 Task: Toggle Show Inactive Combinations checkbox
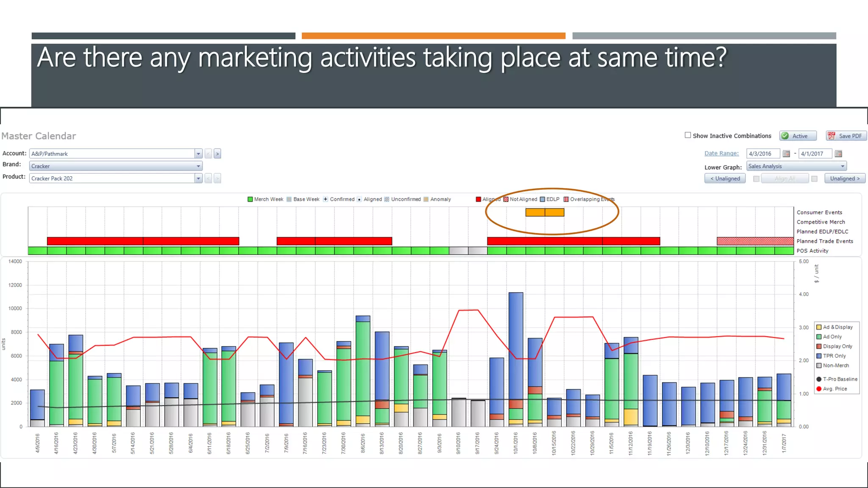(x=688, y=135)
